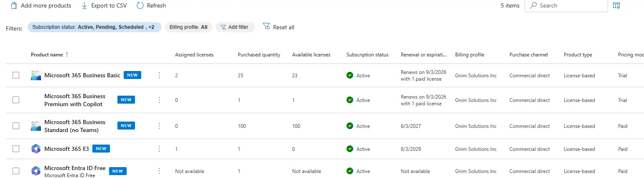
Task: Open more actions for Microsoft Entra ID Free
Action: pyautogui.click(x=159, y=171)
